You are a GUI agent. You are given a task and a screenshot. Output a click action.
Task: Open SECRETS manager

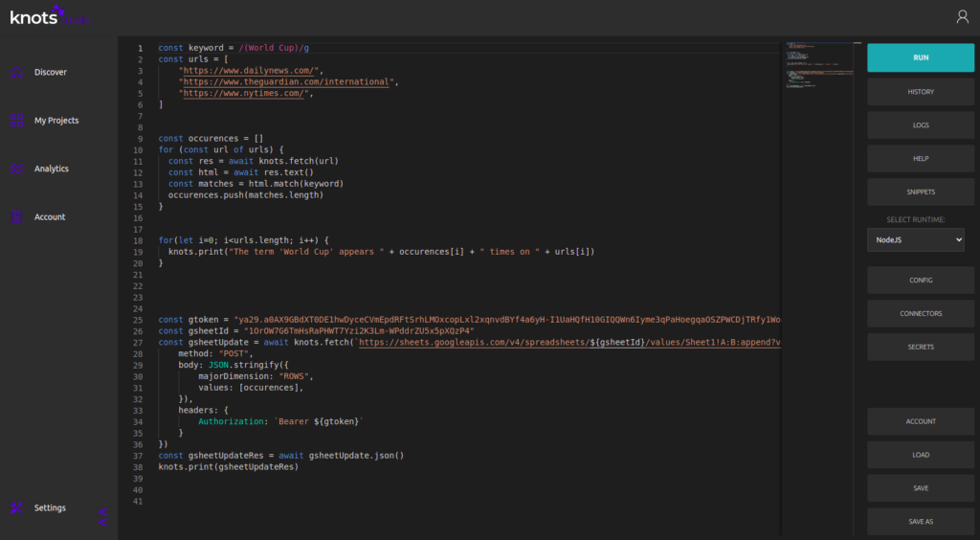click(x=921, y=347)
